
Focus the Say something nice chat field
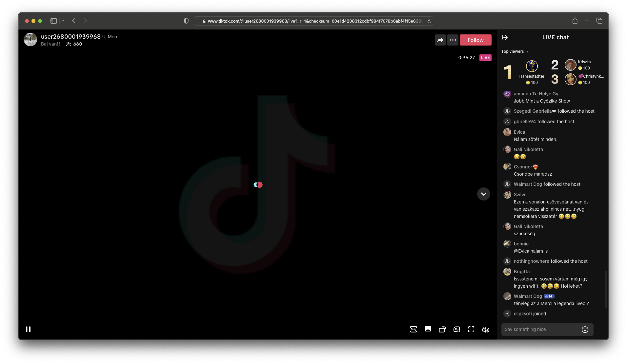547,330
